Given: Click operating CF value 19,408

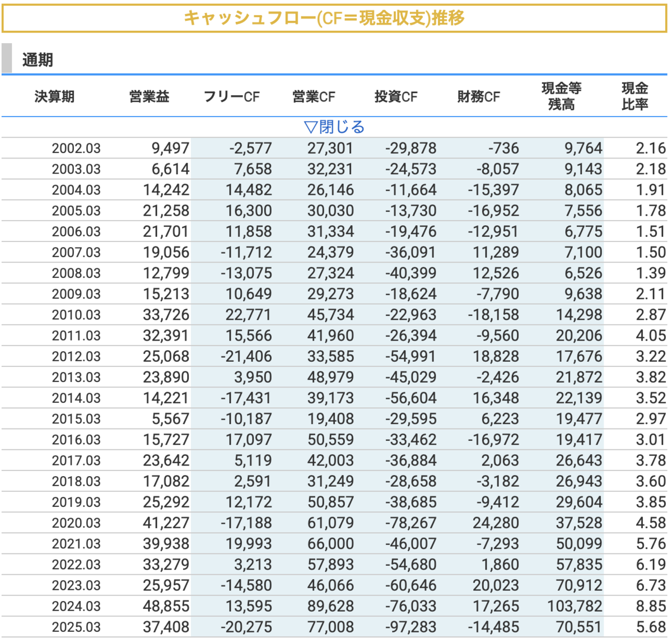Looking at the screenshot, I should coord(330,418).
